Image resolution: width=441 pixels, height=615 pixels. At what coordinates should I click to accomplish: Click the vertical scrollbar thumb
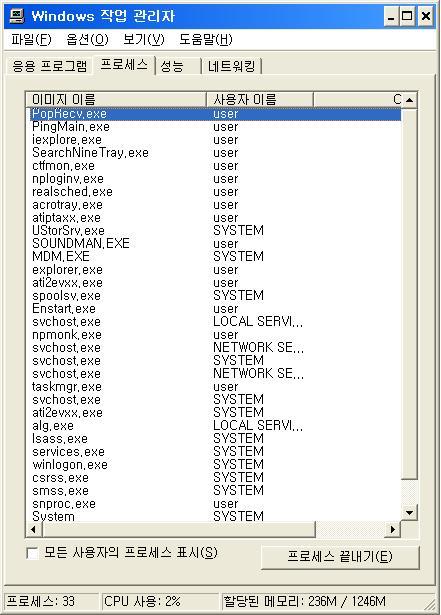[x=410, y=294]
